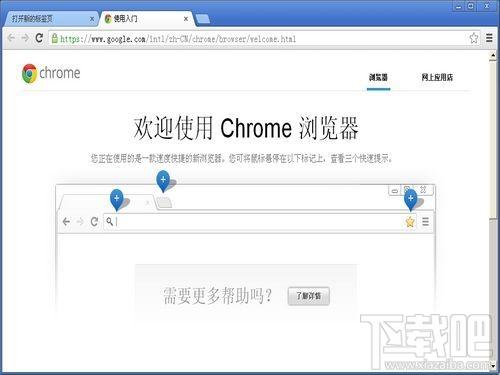
Task: Reload the page with the refresh icon
Action: 39,38
